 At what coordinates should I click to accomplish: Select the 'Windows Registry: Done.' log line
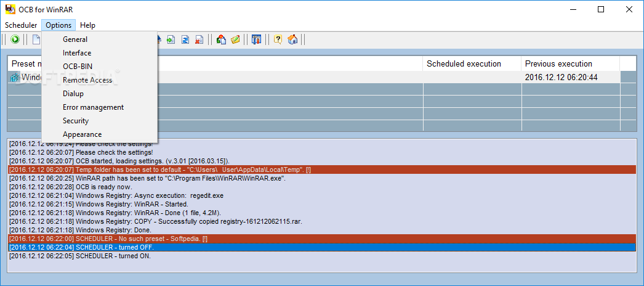321,230
